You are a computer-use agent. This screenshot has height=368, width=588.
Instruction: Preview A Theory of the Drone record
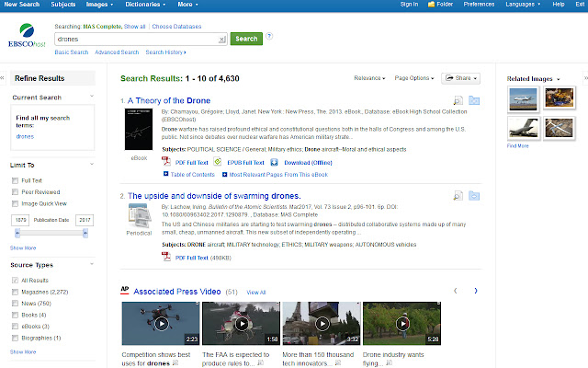(458, 100)
